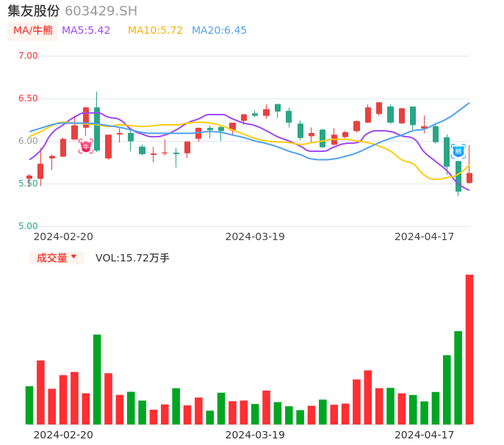Viewport: 504px width, 445px height.
Task: Toggle MA5 line visibility
Action: click(86, 31)
